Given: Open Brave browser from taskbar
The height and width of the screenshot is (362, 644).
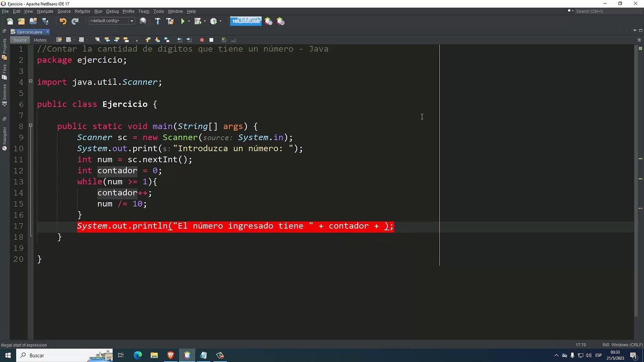Looking at the screenshot, I should (x=171, y=355).
